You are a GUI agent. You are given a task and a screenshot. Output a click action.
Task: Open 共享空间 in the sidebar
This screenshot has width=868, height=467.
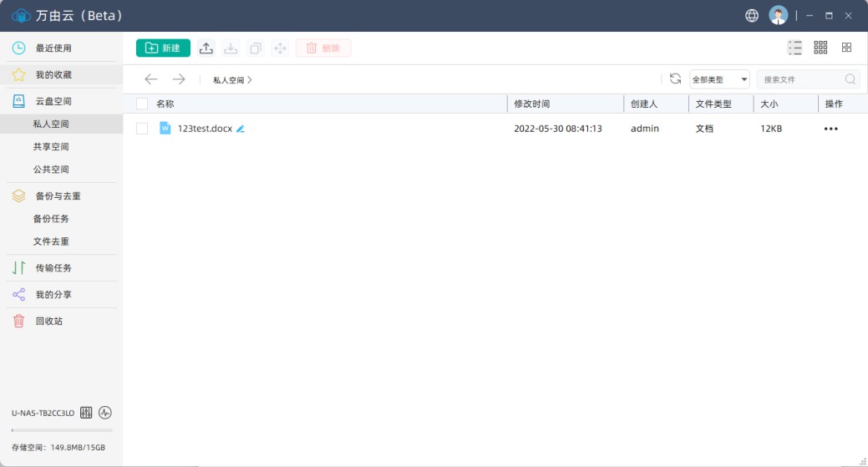[x=51, y=147]
